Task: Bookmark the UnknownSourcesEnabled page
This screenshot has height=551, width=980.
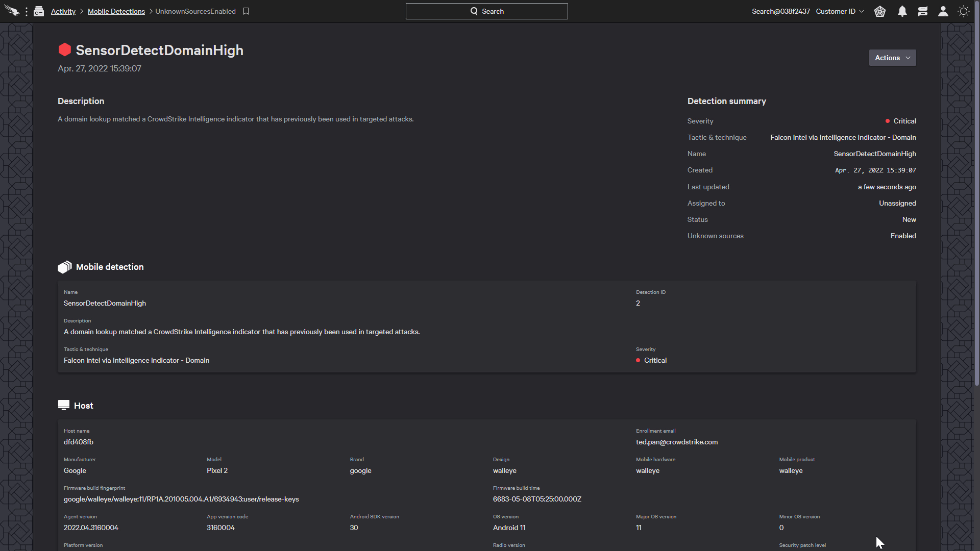Action: [246, 11]
